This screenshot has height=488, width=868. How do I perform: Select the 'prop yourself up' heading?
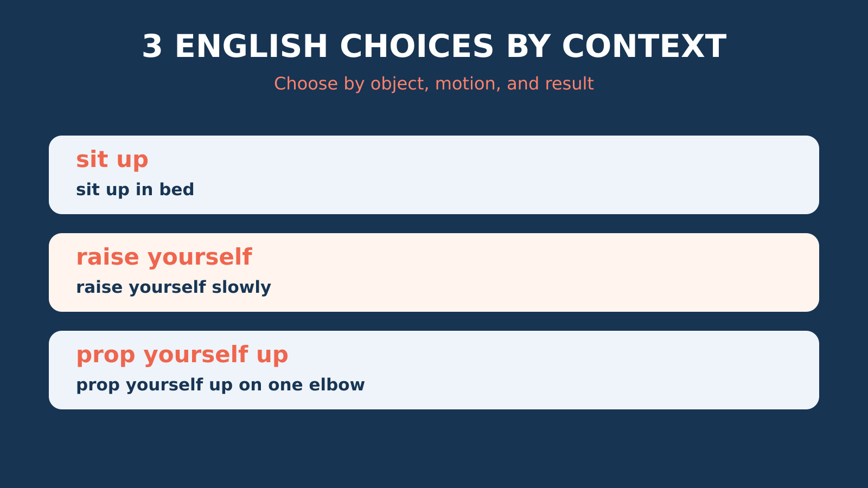point(182,355)
